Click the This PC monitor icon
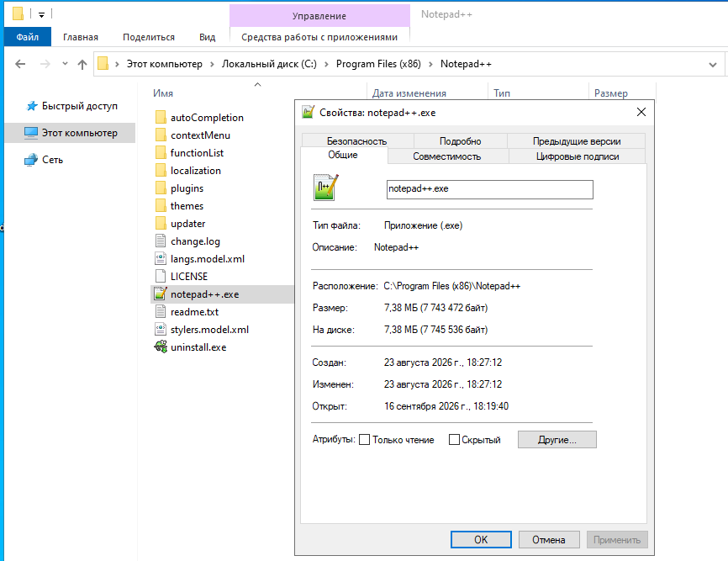This screenshot has height=561, width=728. 31,133
